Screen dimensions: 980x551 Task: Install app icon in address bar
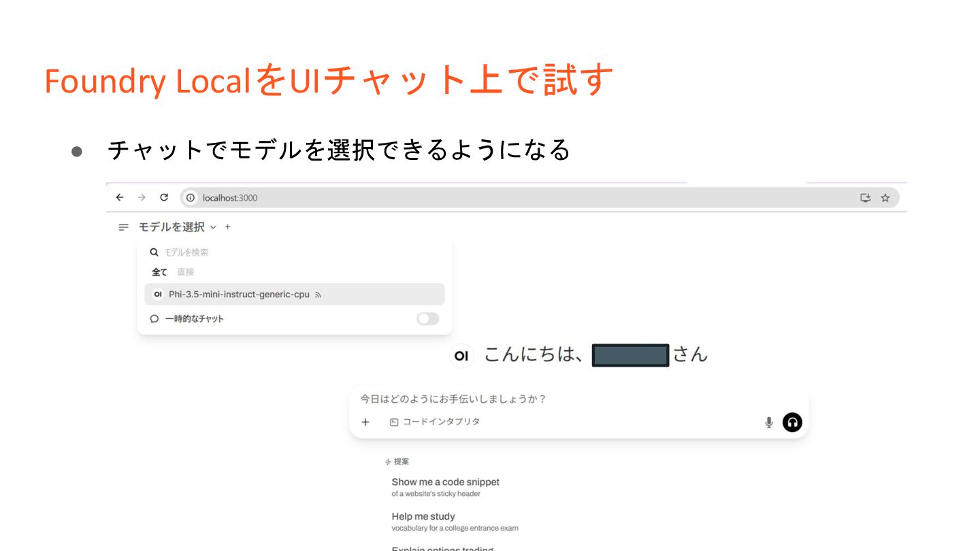click(866, 198)
